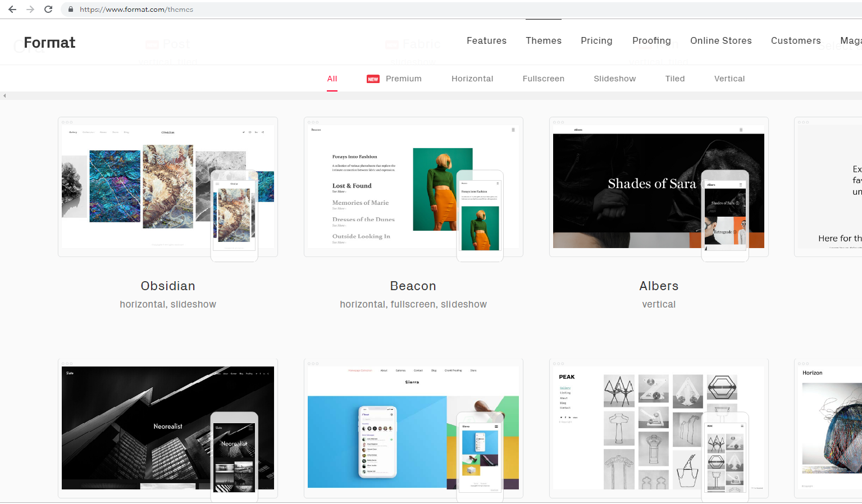Select the Customers navigation link

tap(796, 40)
